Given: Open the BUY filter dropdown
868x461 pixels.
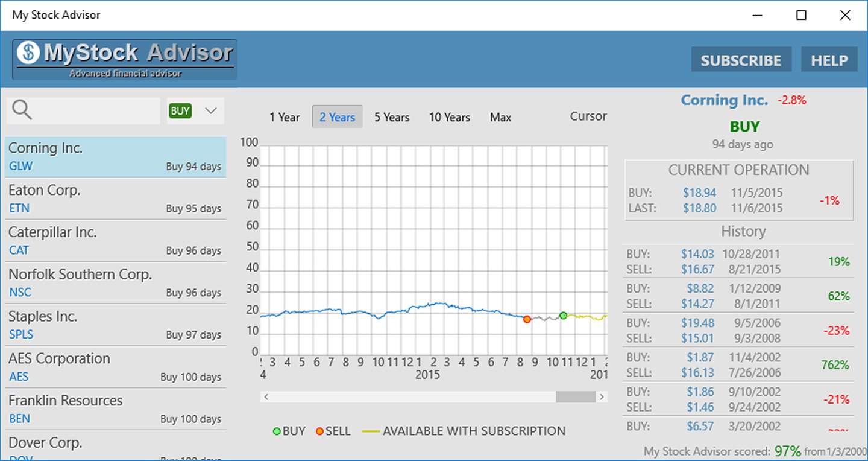Looking at the screenshot, I should [x=195, y=111].
